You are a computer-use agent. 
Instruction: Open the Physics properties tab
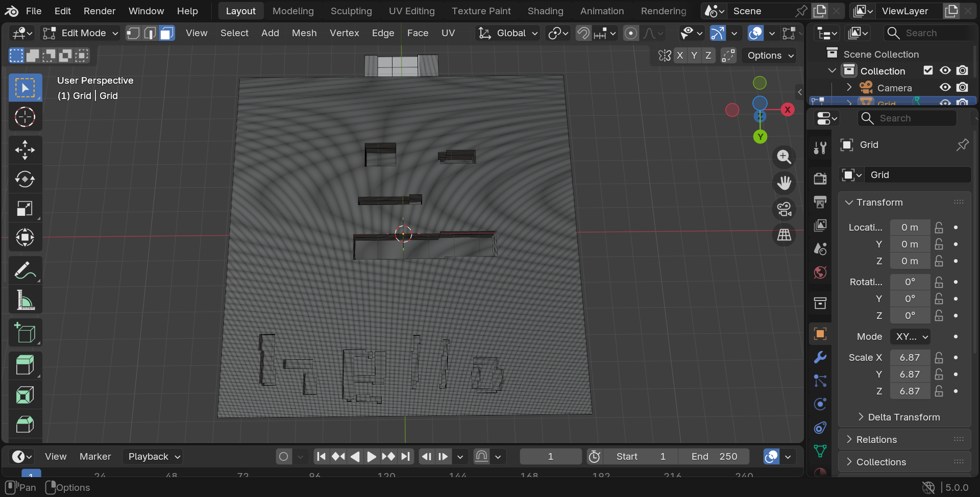820,404
